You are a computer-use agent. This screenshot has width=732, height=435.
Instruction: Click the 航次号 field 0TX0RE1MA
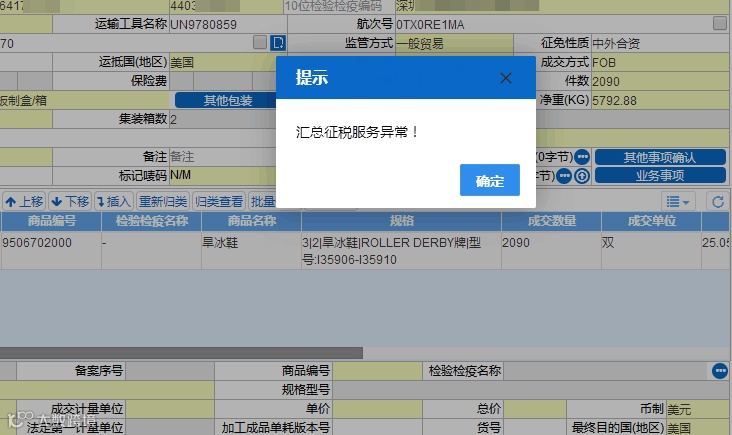[x=553, y=24]
